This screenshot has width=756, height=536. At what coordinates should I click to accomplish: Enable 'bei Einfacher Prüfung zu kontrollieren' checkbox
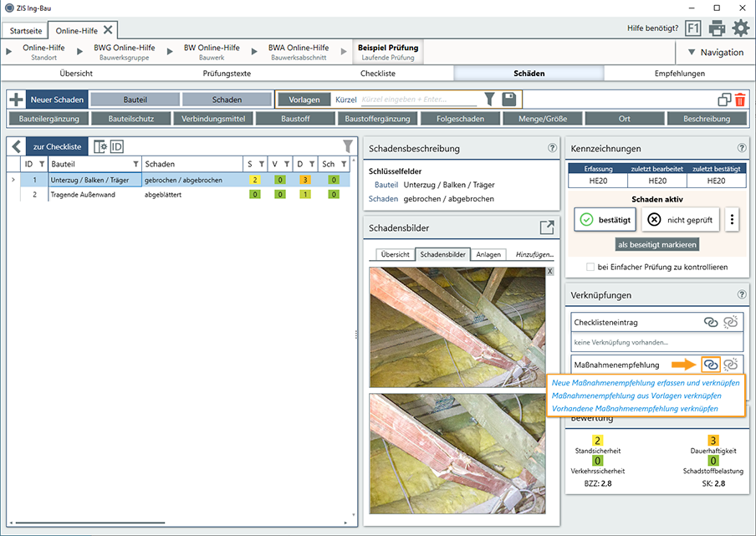591,268
